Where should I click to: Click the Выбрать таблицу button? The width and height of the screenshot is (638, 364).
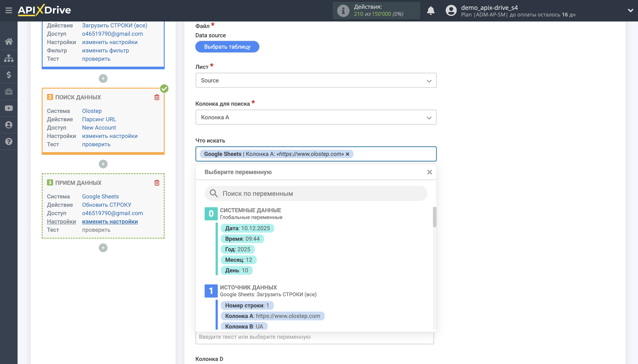227,46
